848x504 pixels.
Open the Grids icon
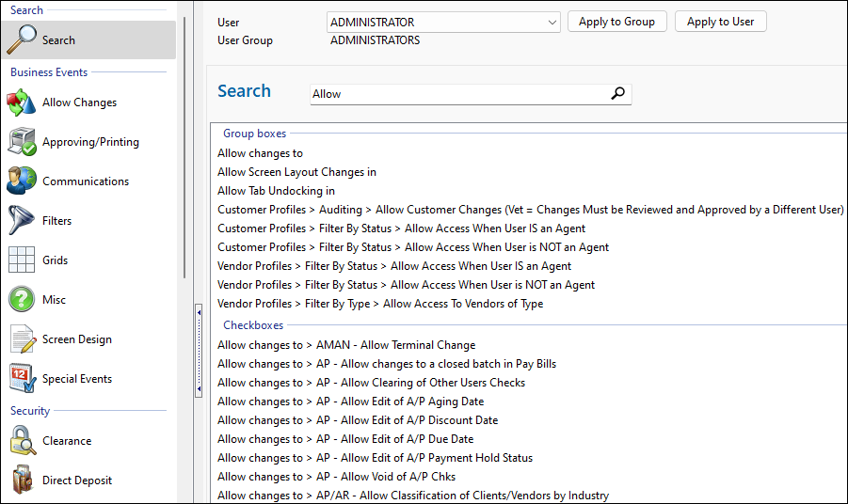coord(22,260)
